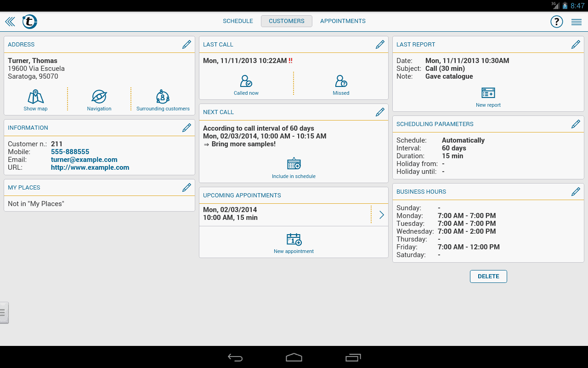Click the Delete button

point(488,276)
